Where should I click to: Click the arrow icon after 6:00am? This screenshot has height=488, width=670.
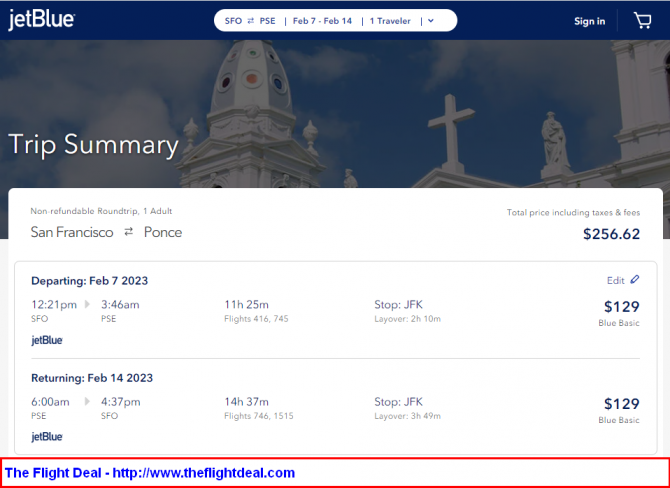(88, 401)
